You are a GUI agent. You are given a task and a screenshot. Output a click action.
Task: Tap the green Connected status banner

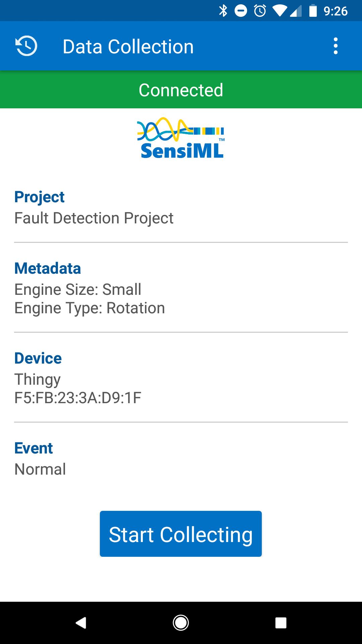tap(181, 90)
